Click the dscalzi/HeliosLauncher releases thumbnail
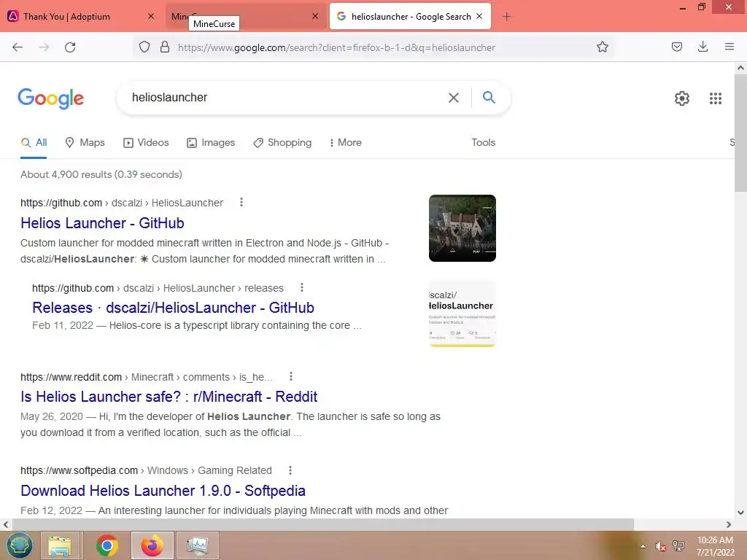The width and height of the screenshot is (747, 560). pos(462,314)
